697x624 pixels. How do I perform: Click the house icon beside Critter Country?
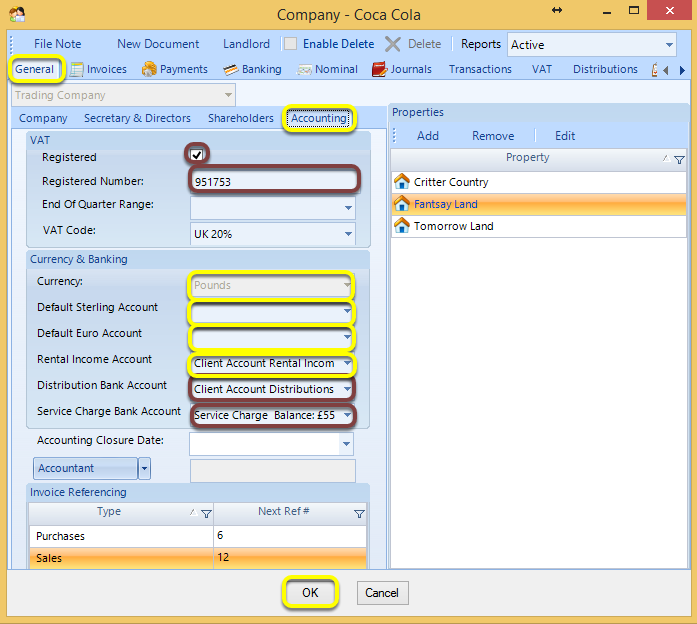click(x=402, y=181)
